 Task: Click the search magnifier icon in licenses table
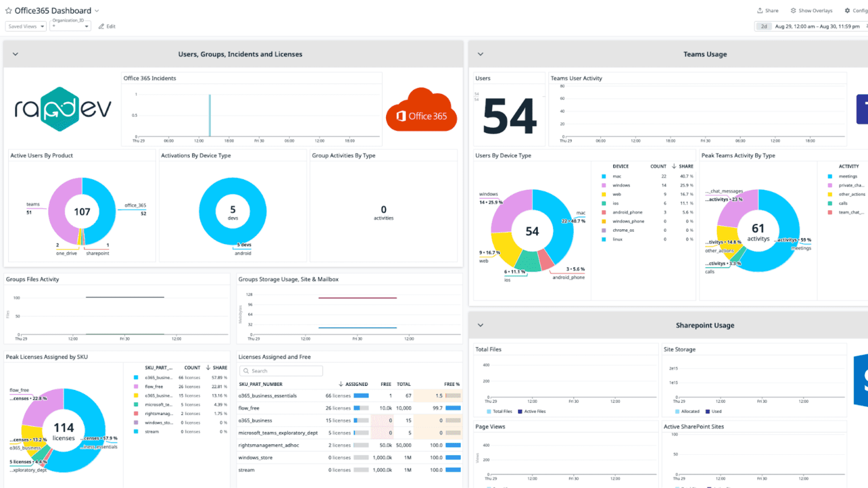(246, 371)
